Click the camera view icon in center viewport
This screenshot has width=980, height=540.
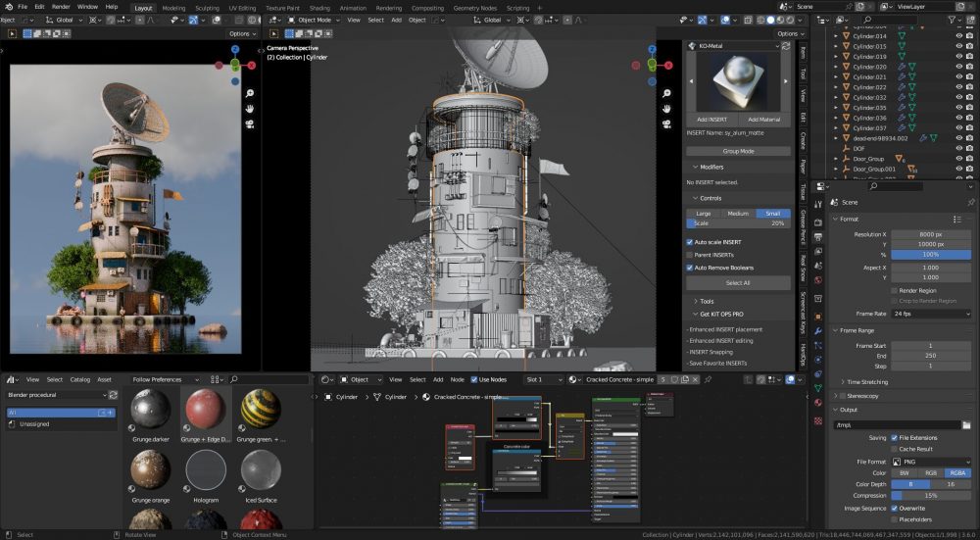click(665, 124)
